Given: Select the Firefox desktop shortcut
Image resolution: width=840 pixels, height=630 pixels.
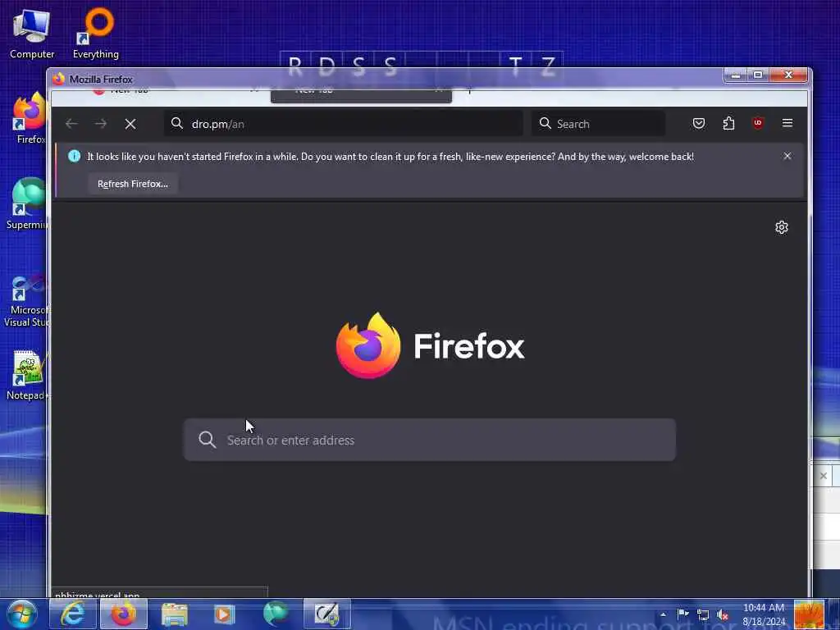Looking at the screenshot, I should tap(30, 118).
